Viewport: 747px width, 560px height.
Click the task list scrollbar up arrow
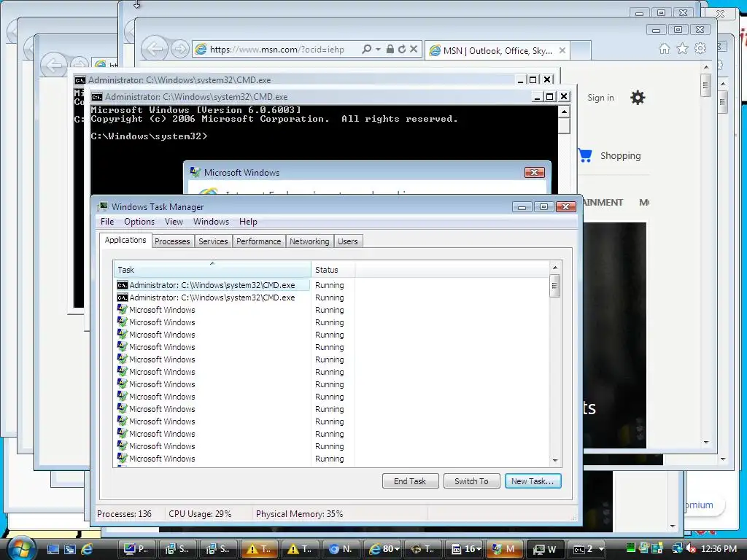[x=554, y=268]
